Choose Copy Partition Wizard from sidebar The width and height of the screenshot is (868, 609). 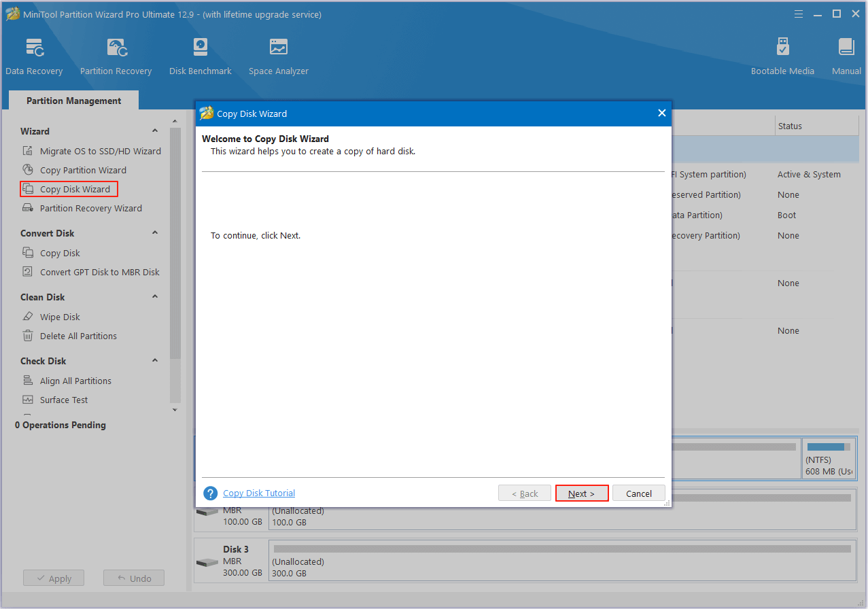coord(83,170)
